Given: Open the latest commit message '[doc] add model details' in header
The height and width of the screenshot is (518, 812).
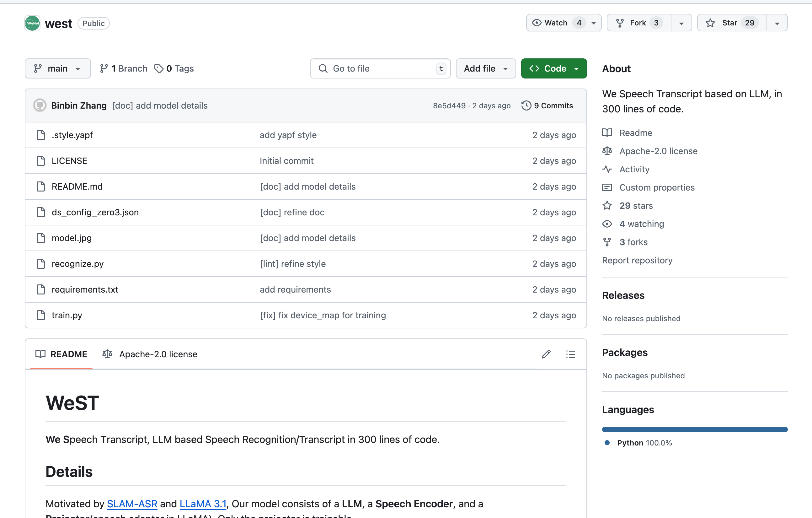Looking at the screenshot, I should [x=160, y=105].
